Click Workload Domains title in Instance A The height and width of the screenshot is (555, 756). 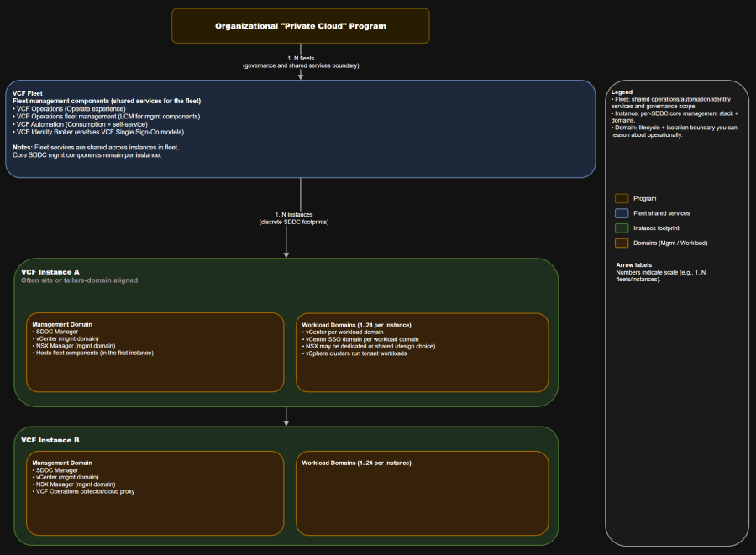[356, 324]
